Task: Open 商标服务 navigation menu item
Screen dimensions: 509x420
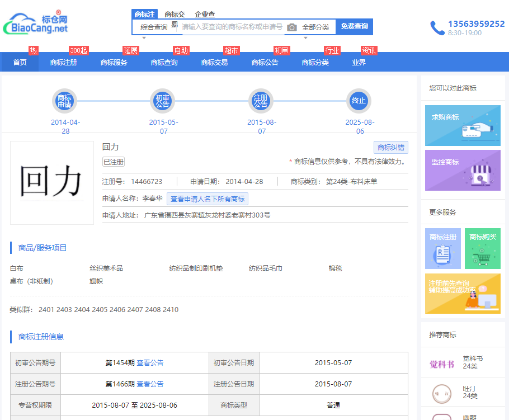Action: 114,62
